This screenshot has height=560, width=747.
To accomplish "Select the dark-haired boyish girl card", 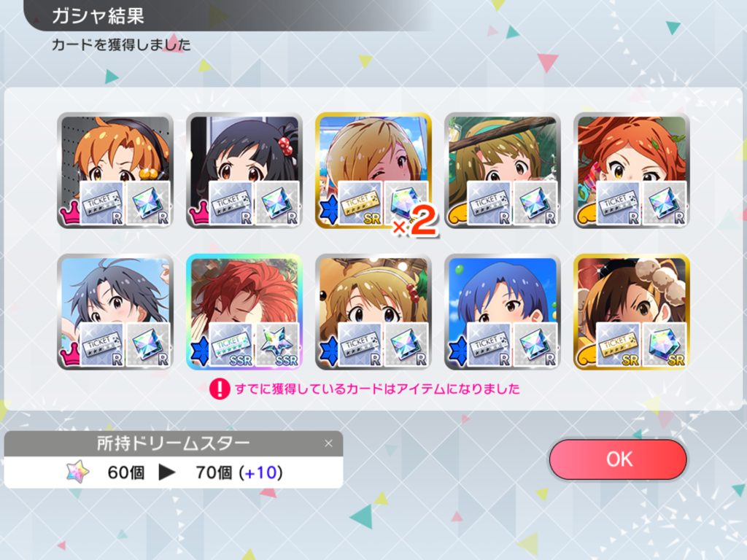I will click(x=115, y=312).
